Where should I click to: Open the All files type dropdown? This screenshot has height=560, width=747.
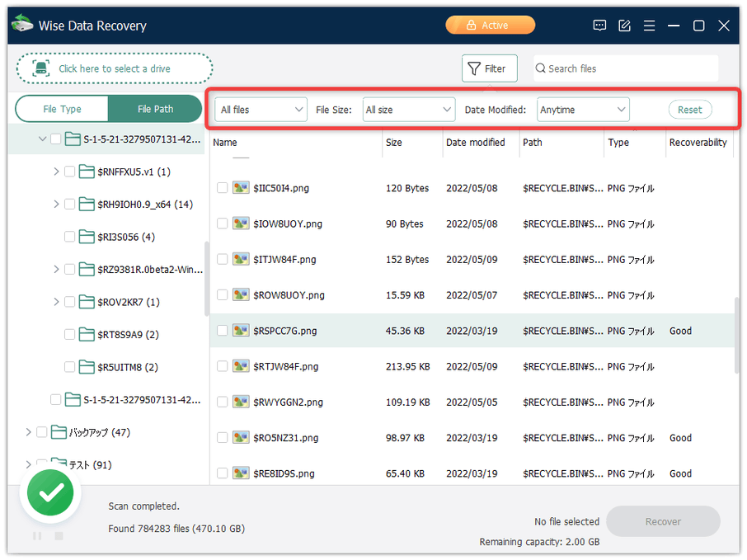(261, 110)
